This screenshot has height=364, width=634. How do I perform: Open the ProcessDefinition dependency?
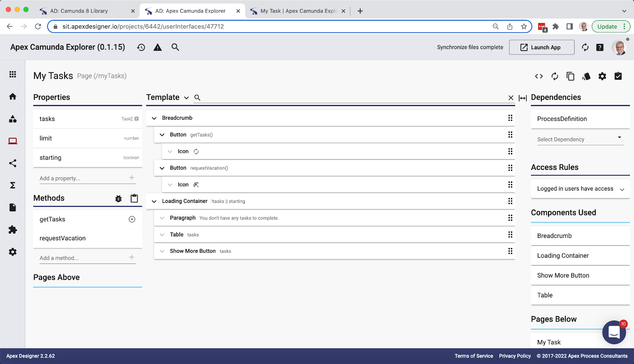click(x=580, y=119)
